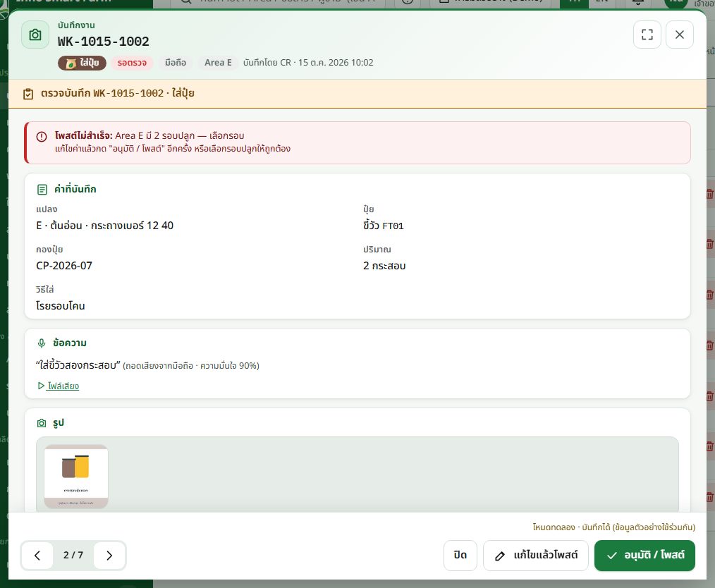Open the attached photo thumbnail under รูป
Image resolution: width=715 pixels, height=588 pixels.
click(x=76, y=477)
